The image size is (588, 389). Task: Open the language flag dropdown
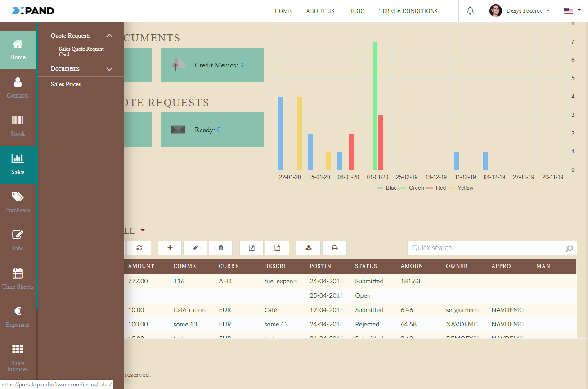click(x=572, y=11)
